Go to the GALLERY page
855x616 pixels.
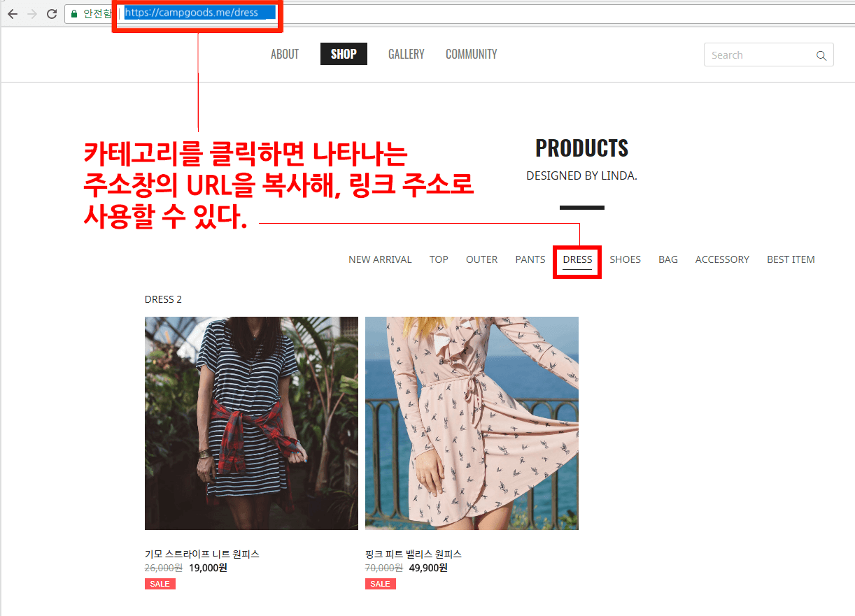click(x=407, y=54)
